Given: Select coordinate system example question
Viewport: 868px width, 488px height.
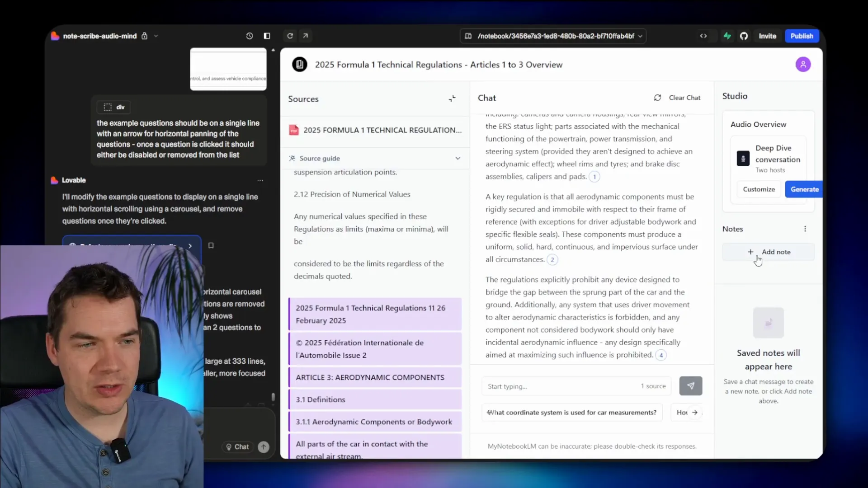Looking at the screenshot, I should [572, 413].
